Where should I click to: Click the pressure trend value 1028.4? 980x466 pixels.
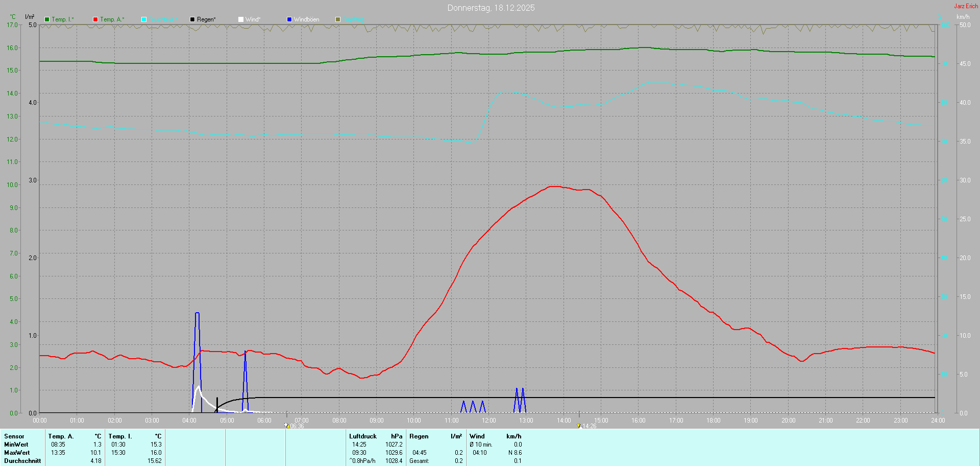(394, 461)
